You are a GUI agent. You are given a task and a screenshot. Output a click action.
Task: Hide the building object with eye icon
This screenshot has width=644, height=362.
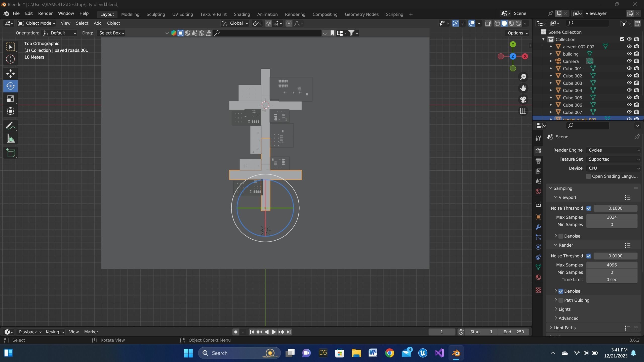[629, 54]
